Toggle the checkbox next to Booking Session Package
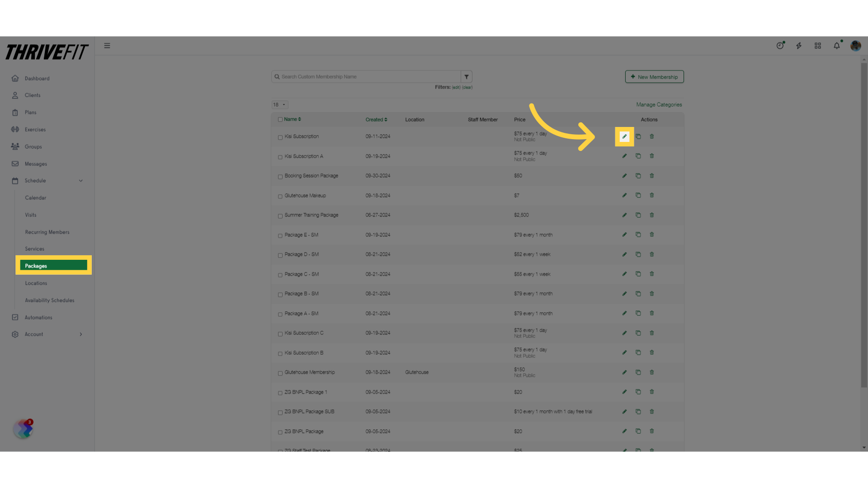Viewport: 868px width, 488px height. pyautogui.click(x=280, y=176)
